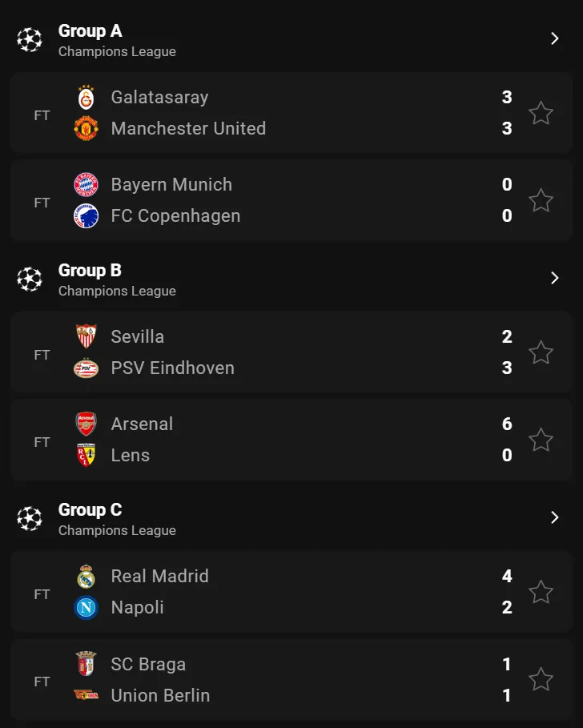This screenshot has height=728, width=583.
Task: Click the Manchester United crest
Action: pos(86,128)
